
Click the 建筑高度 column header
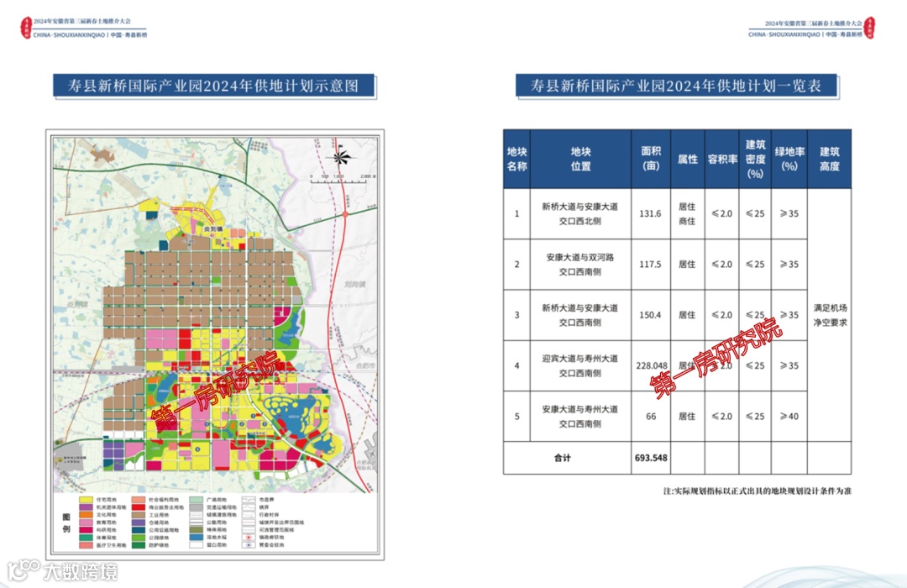830,159
